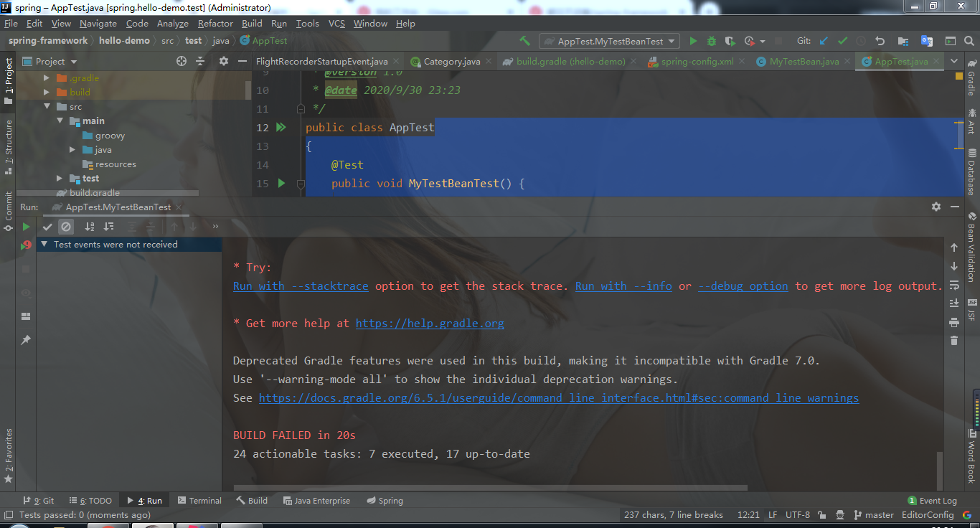
Task: Open Run panel settings gear
Action: pyautogui.click(x=936, y=207)
